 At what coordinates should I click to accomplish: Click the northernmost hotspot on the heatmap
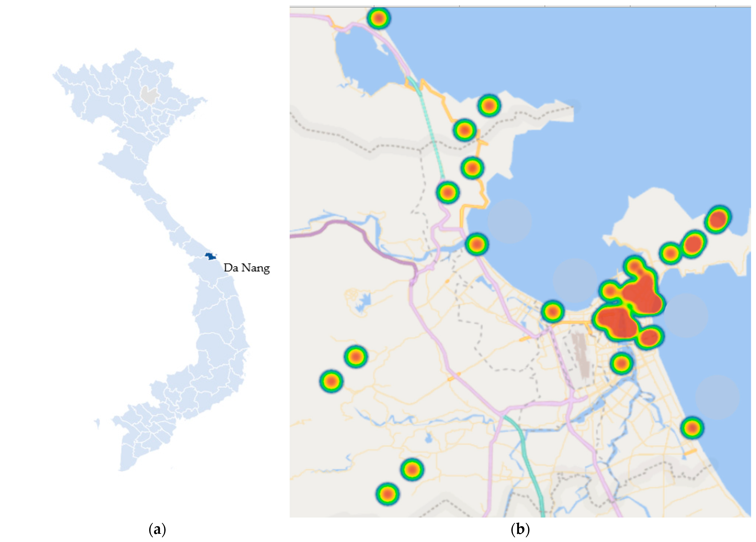point(379,18)
